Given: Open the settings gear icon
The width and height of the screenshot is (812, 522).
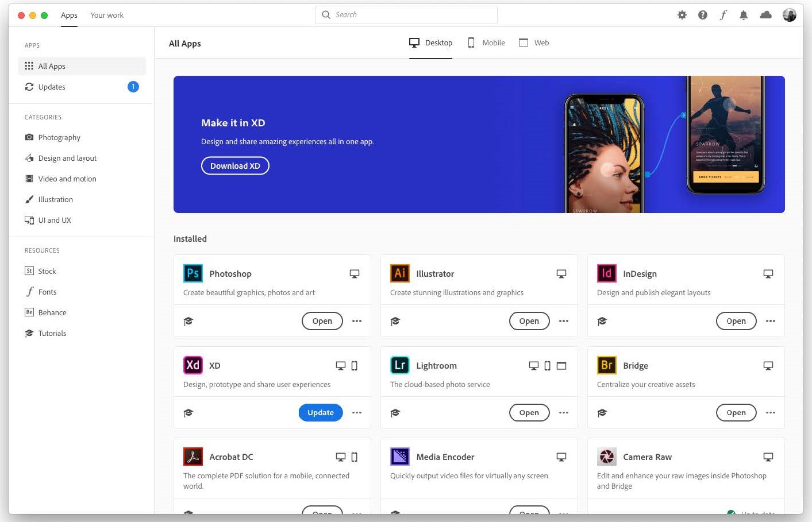Looking at the screenshot, I should tap(682, 15).
